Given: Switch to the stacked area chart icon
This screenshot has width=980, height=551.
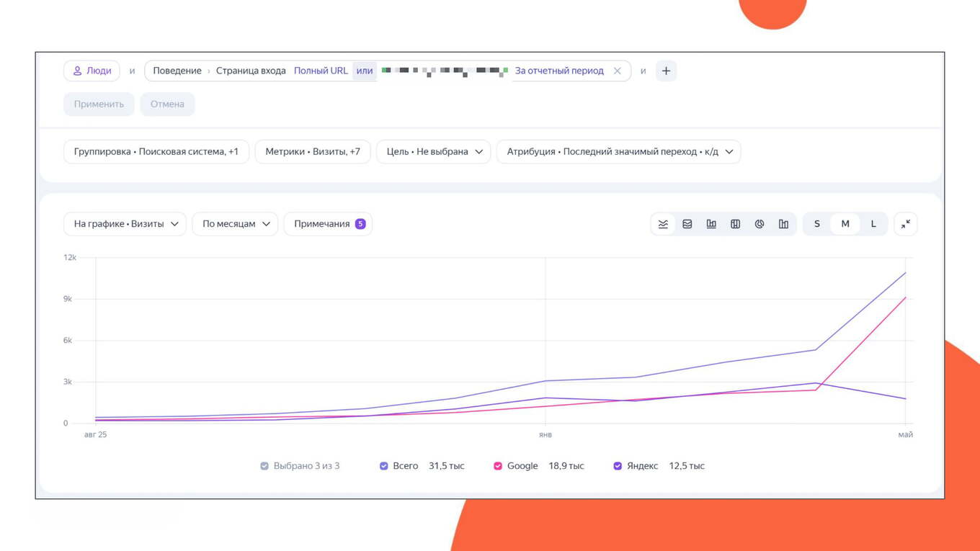Looking at the screenshot, I should [687, 224].
